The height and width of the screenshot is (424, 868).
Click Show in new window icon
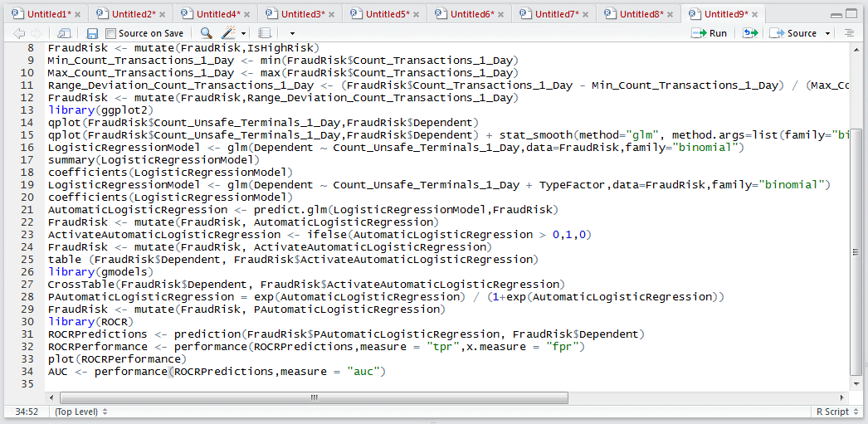tap(64, 33)
